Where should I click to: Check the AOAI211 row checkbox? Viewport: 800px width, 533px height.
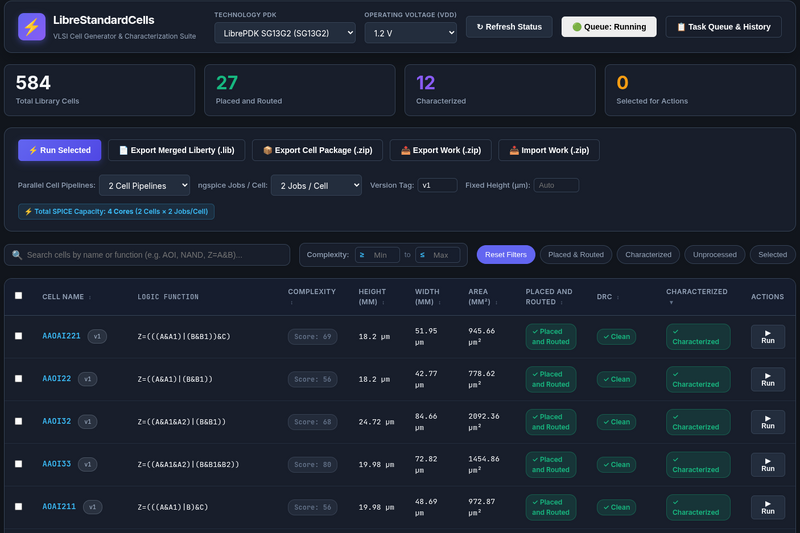pos(18,507)
